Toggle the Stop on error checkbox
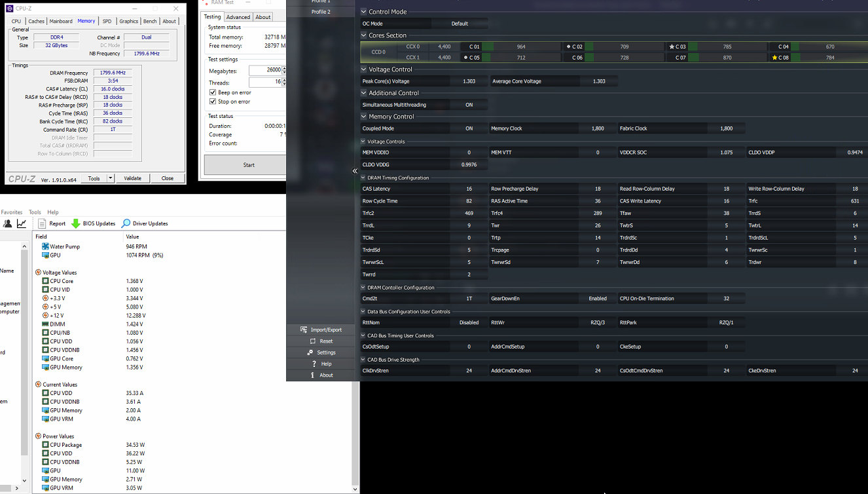 coord(213,102)
